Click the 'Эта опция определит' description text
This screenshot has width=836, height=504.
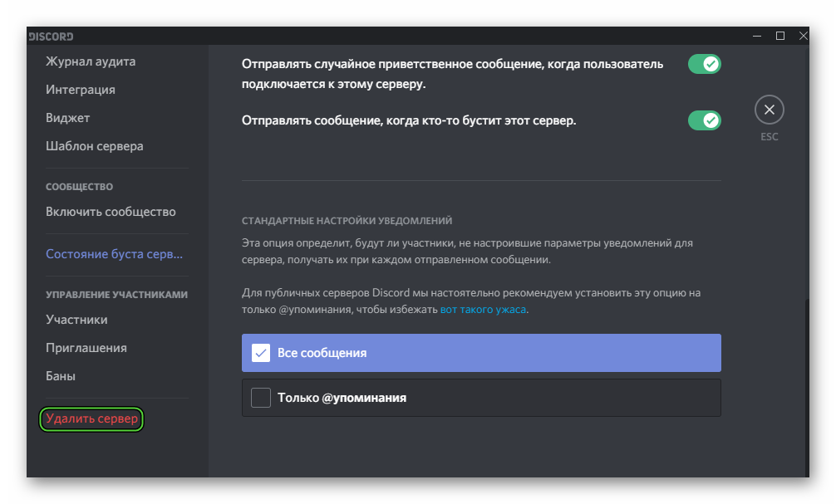click(x=467, y=252)
